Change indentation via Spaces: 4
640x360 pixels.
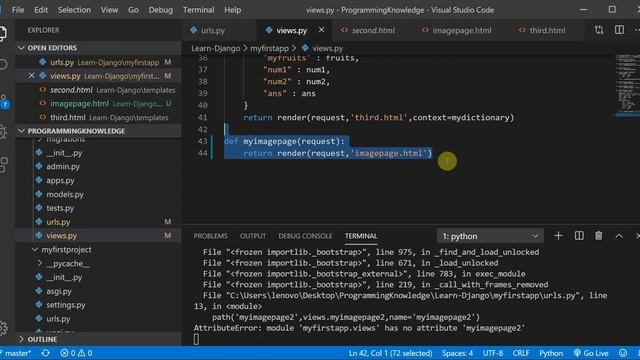(457, 353)
